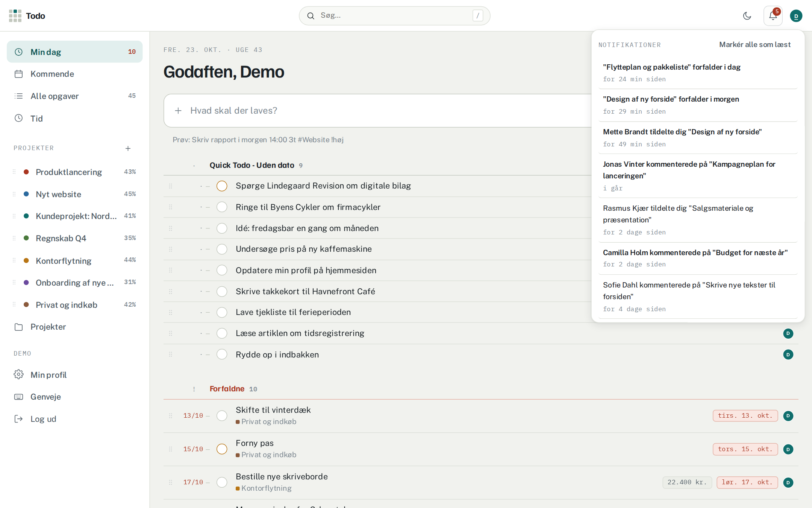This screenshot has width=812, height=508.
Task: Click assignee avatar on Skifte til vinterdæk
Action: click(x=788, y=416)
